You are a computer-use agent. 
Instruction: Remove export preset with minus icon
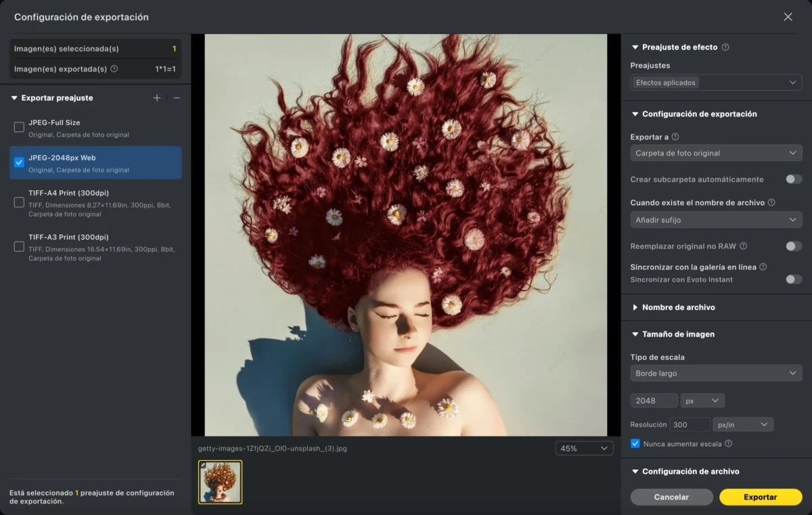(x=177, y=98)
